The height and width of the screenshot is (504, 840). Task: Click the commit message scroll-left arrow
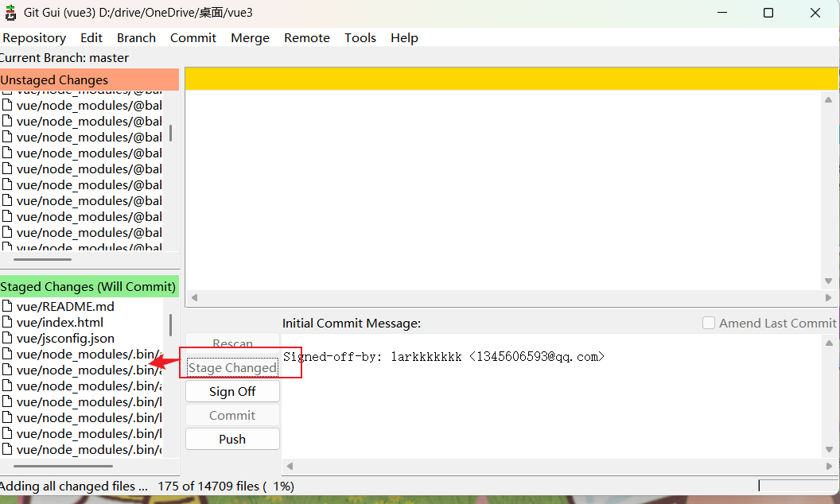(290, 467)
